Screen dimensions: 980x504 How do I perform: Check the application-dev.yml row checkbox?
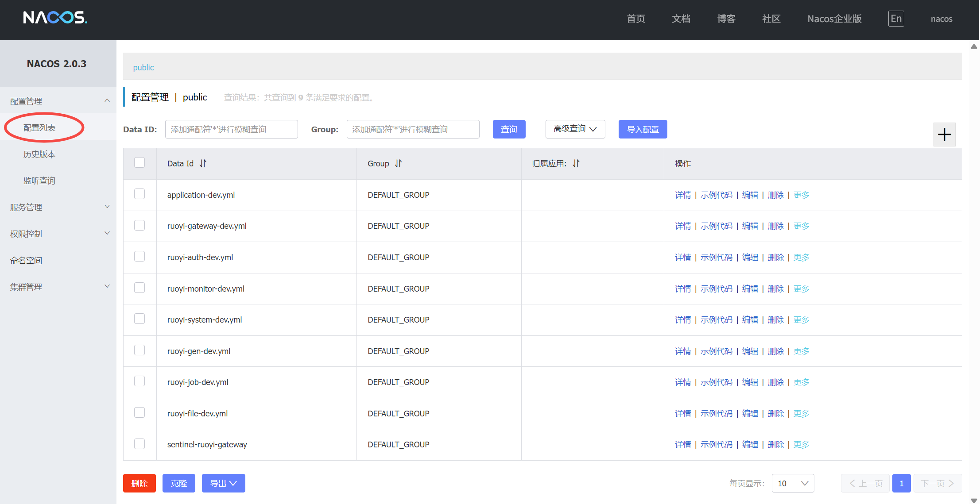[139, 194]
